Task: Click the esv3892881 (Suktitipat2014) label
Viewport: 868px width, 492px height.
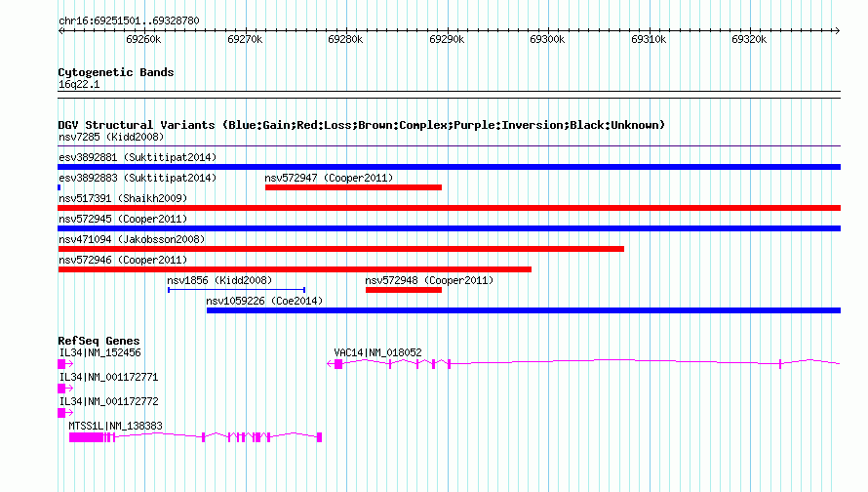Action: coord(138,157)
